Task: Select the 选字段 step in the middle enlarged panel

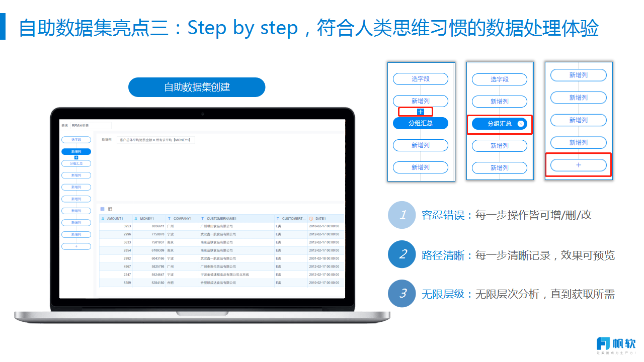Action: pos(499,79)
